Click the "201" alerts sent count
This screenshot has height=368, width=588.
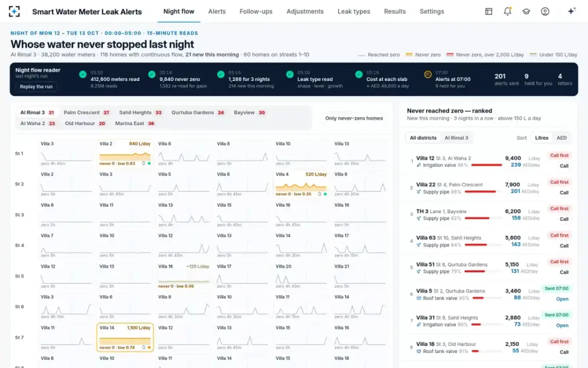click(x=500, y=76)
